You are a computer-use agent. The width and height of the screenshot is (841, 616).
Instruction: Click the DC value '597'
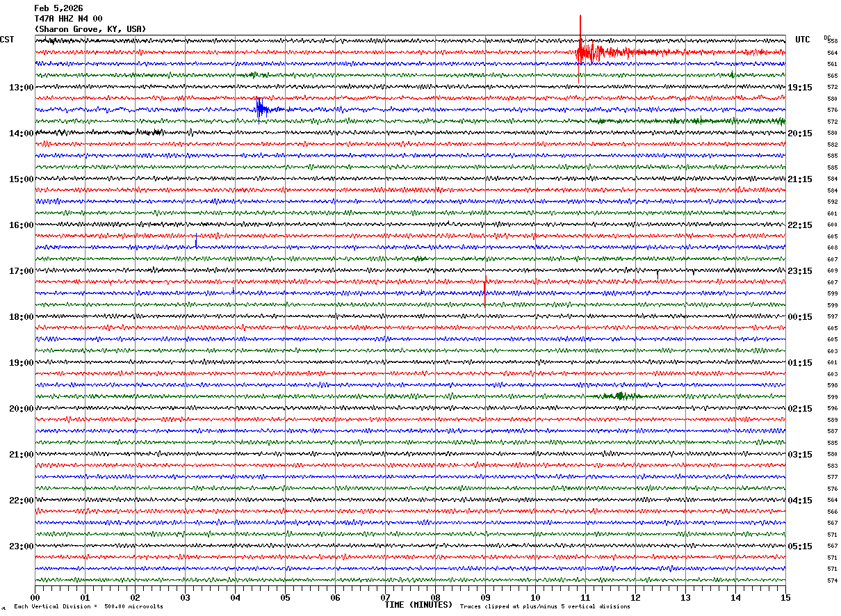click(x=832, y=317)
